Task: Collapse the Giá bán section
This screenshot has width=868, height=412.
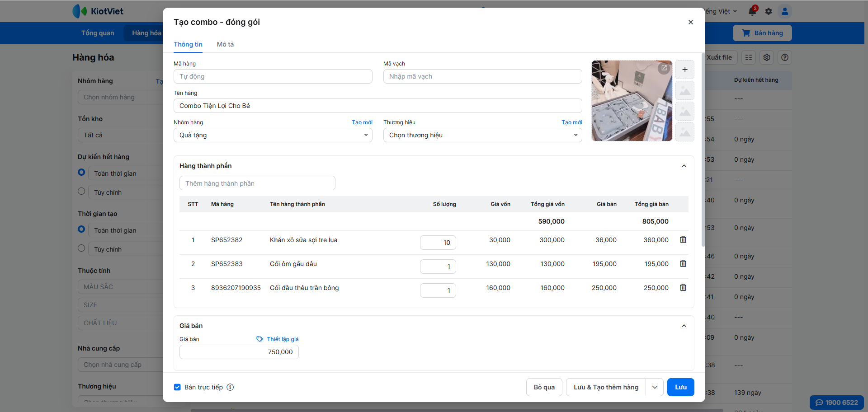Action: [684, 326]
